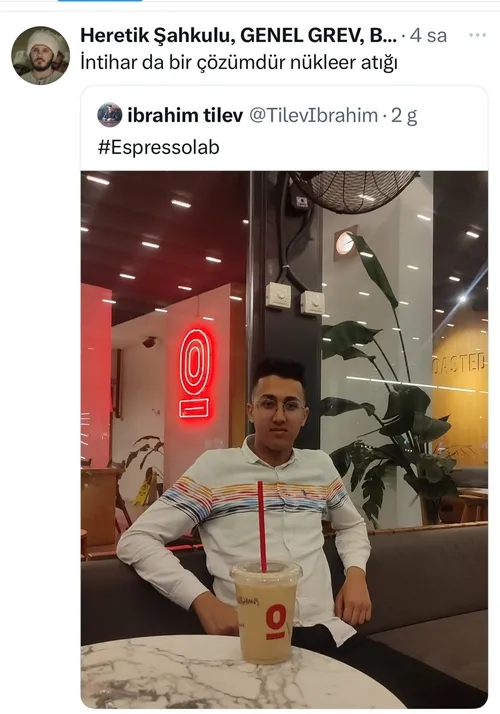
Task: Click the wall fan in the photo
Action: pyautogui.click(x=354, y=191)
